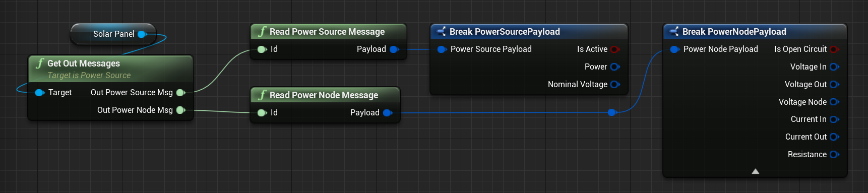Click the Out Power Source Msg output pin
Image resolution: width=868 pixels, height=193 pixels.
181,93
